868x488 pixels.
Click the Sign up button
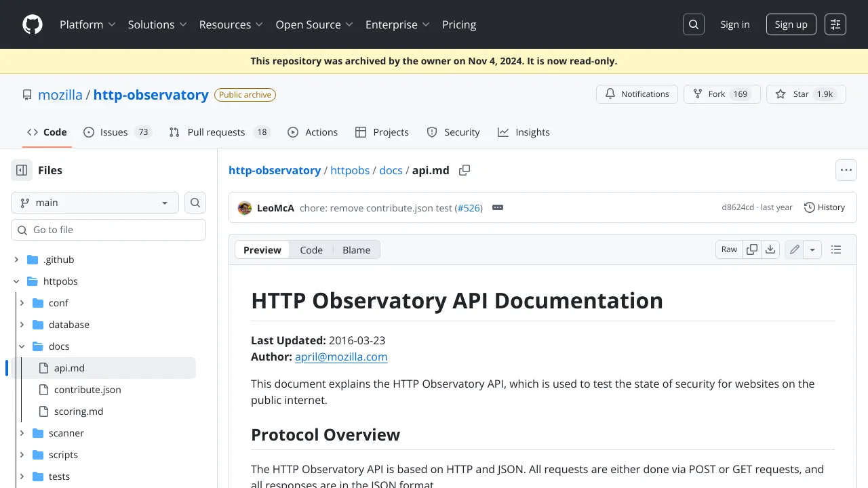click(791, 24)
